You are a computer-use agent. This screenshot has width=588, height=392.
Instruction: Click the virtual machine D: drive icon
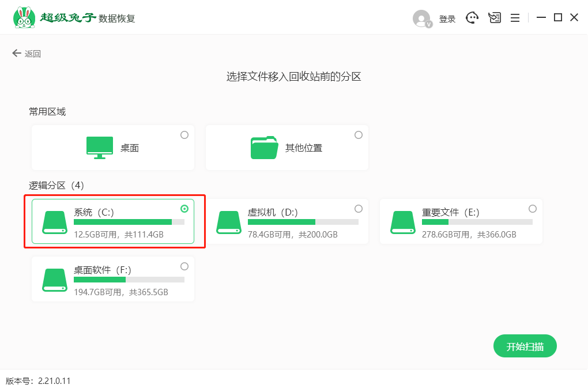click(229, 222)
